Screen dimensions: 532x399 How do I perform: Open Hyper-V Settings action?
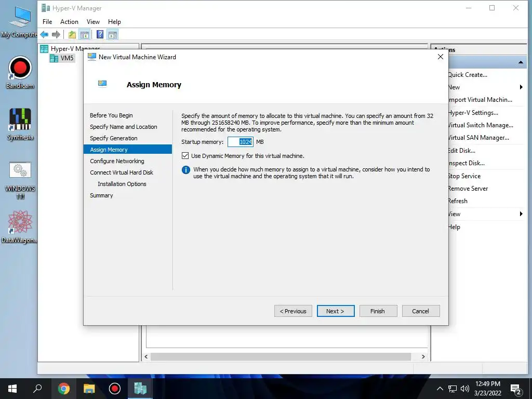click(x=473, y=113)
